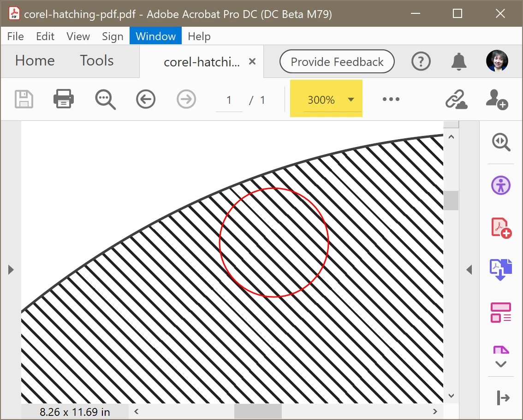The height and width of the screenshot is (420, 523).
Task: Open the Window menu
Action: tap(155, 35)
